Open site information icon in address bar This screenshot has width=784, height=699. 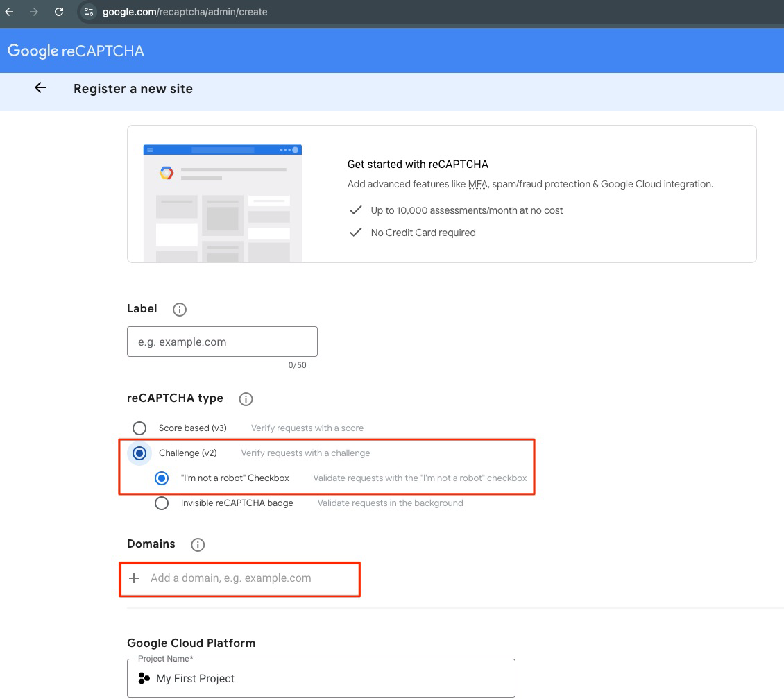click(89, 12)
